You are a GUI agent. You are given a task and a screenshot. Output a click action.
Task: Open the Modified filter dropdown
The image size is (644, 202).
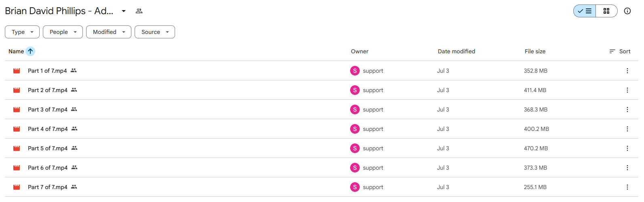point(109,32)
